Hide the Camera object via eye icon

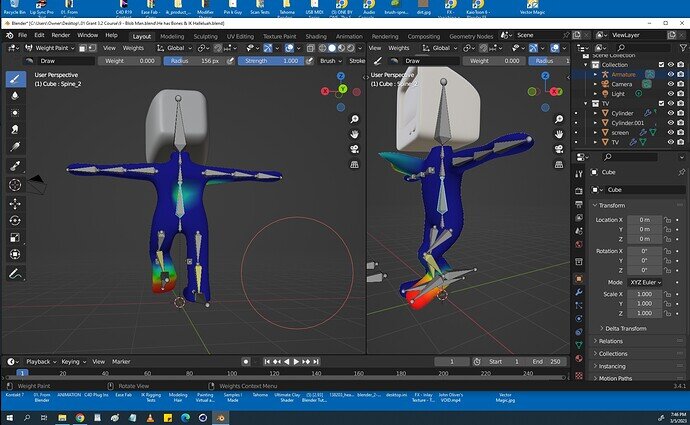pyautogui.click(x=671, y=84)
